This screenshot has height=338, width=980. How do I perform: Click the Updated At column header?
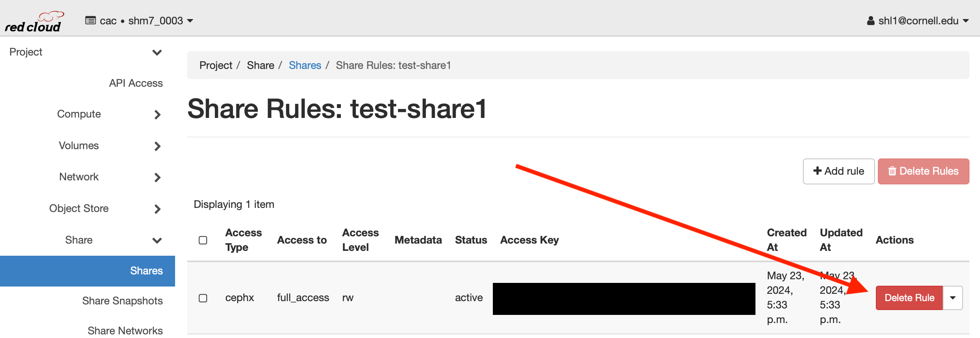(841, 240)
